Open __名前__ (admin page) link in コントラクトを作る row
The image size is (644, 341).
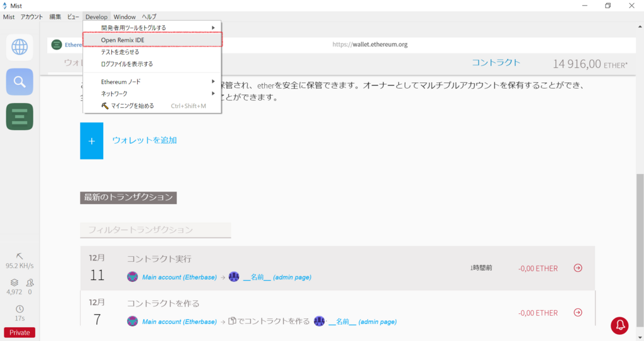point(363,322)
